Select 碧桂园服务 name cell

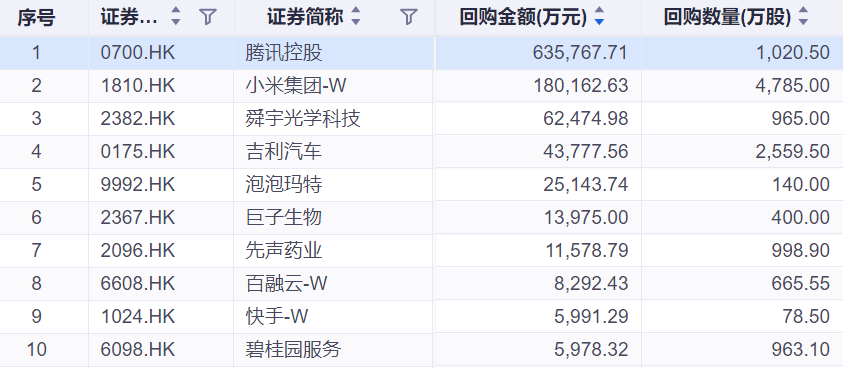(x=294, y=349)
